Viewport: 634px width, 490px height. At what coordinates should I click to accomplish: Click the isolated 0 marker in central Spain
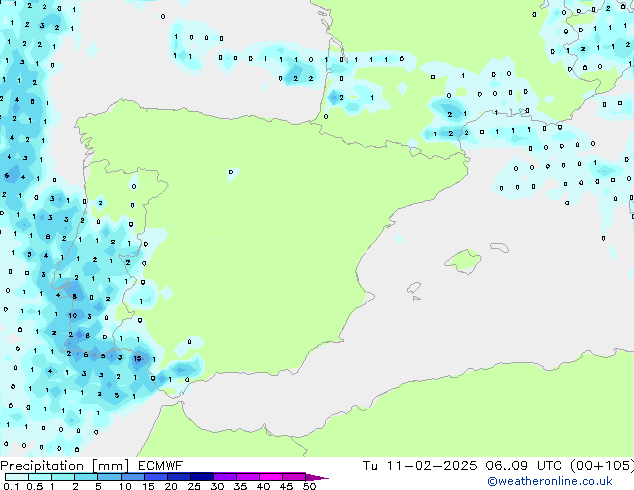click(230, 172)
